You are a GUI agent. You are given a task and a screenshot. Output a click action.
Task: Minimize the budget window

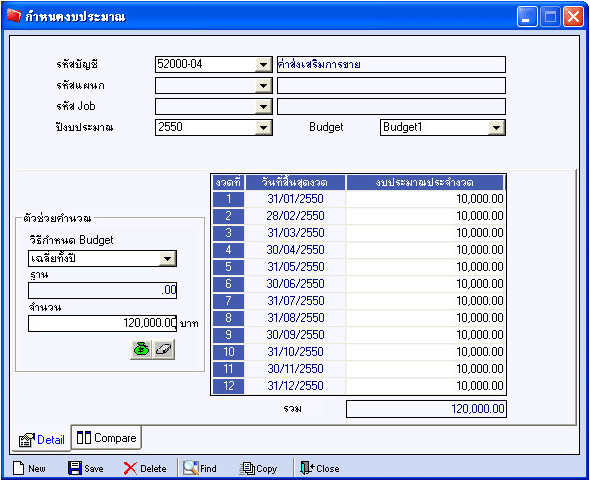[x=527, y=17]
